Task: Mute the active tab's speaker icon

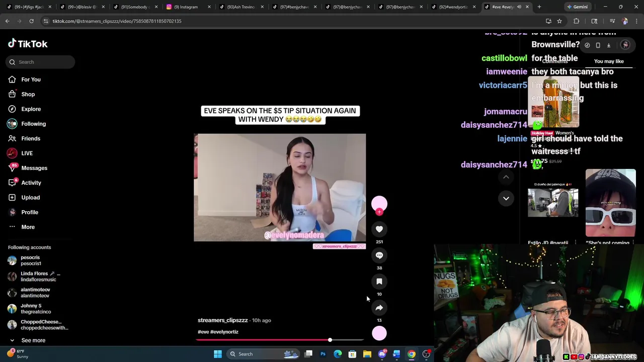Action: click(519, 7)
